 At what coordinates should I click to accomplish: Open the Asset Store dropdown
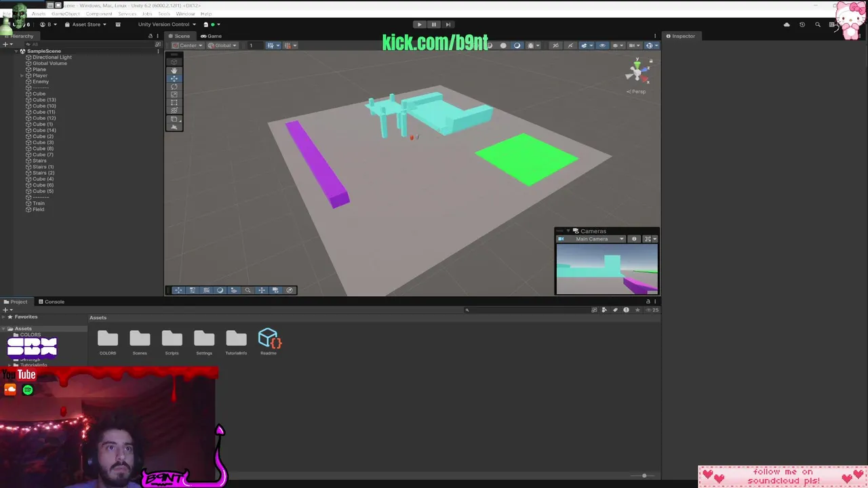(x=86, y=24)
